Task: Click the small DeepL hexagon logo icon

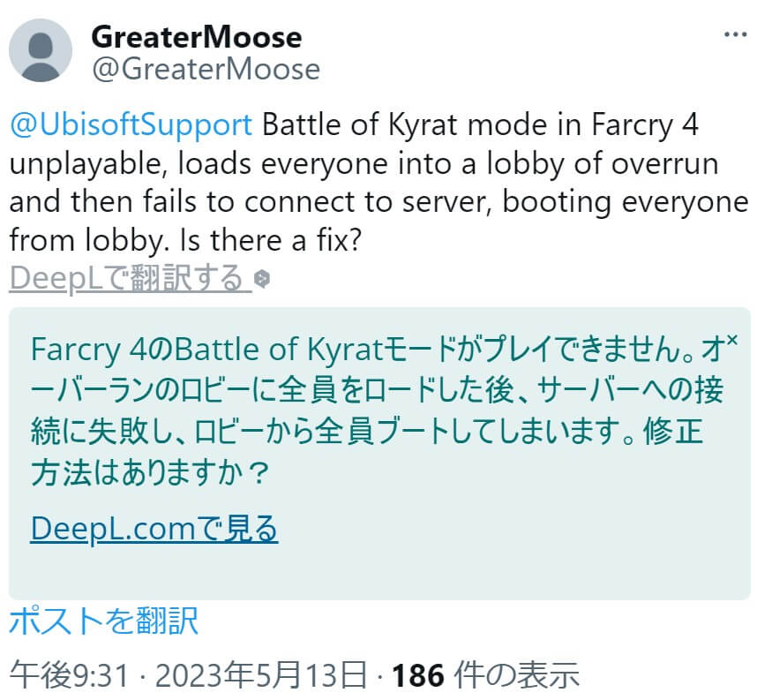Action: [262, 279]
